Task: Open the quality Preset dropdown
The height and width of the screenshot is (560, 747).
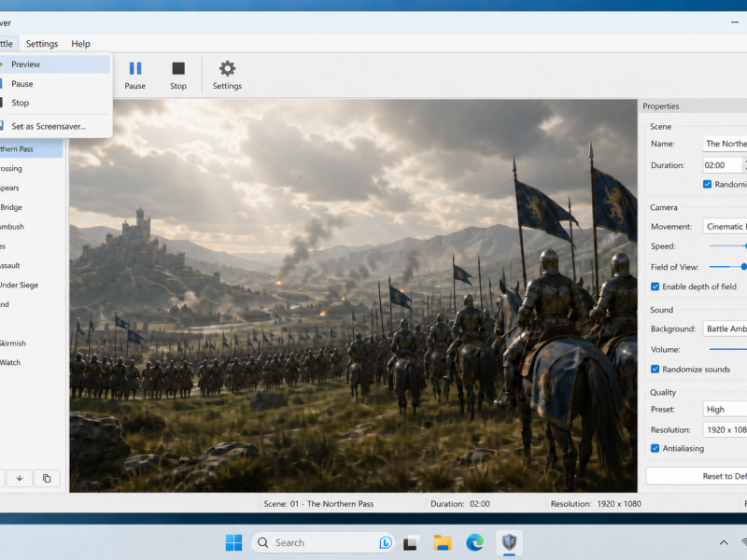Action: pyautogui.click(x=725, y=410)
